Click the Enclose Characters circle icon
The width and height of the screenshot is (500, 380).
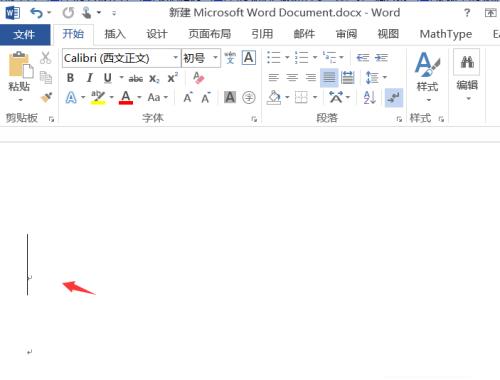click(249, 98)
